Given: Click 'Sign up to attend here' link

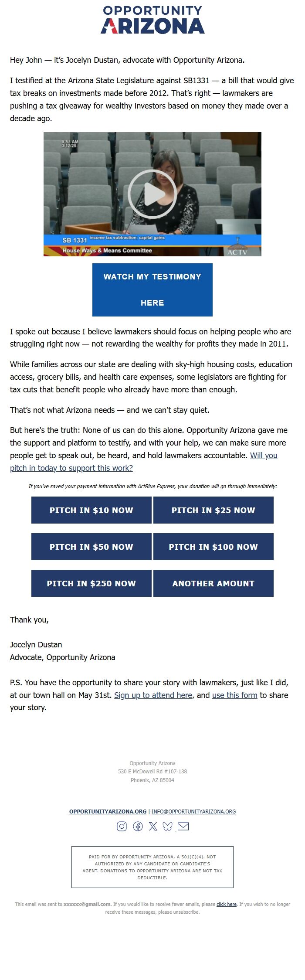Looking at the screenshot, I should [x=153, y=695].
